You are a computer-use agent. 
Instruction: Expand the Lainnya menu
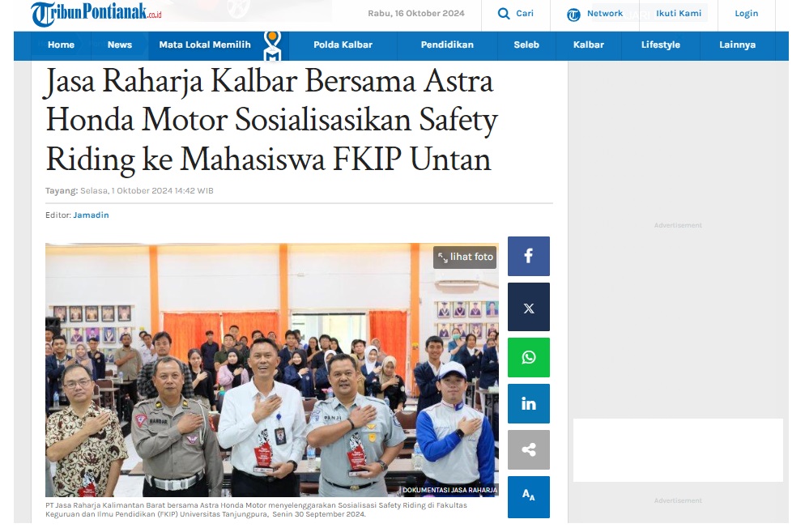[737, 45]
